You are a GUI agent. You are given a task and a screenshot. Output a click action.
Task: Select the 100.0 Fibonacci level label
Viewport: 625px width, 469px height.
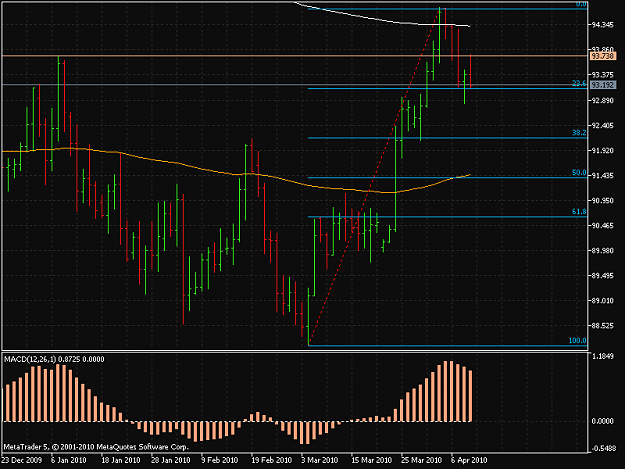pyautogui.click(x=578, y=341)
